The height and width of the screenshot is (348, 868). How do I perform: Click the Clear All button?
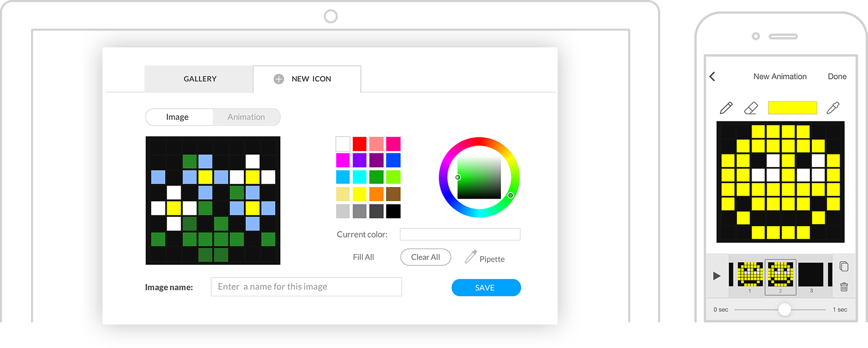click(426, 257)
